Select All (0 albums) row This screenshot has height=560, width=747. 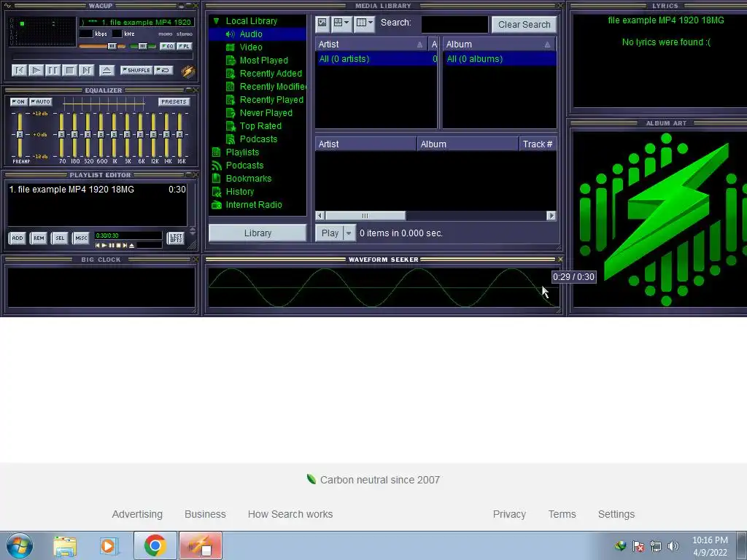(x=499, y=59)
